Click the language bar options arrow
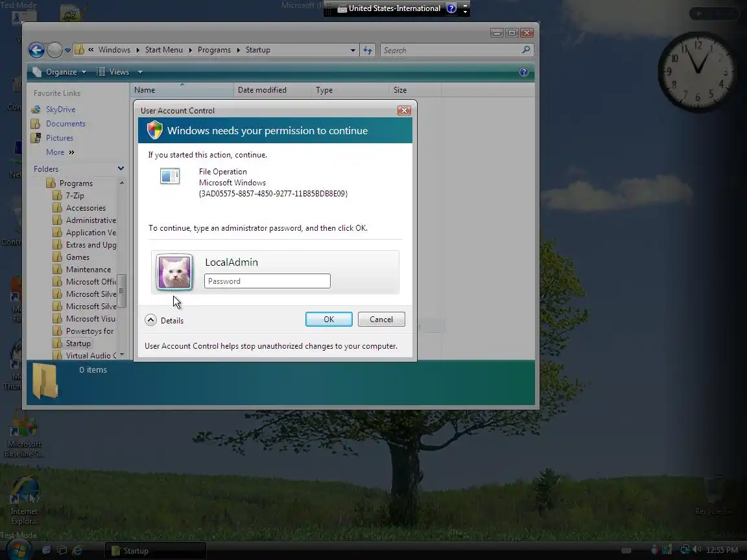 click(x=465, y=12)
